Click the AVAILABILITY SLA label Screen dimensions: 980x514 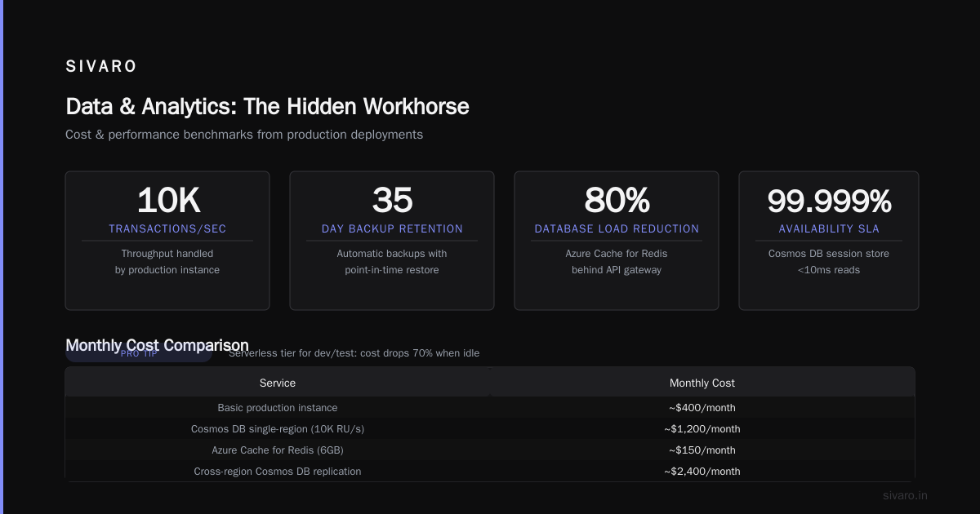pos(829,229)
